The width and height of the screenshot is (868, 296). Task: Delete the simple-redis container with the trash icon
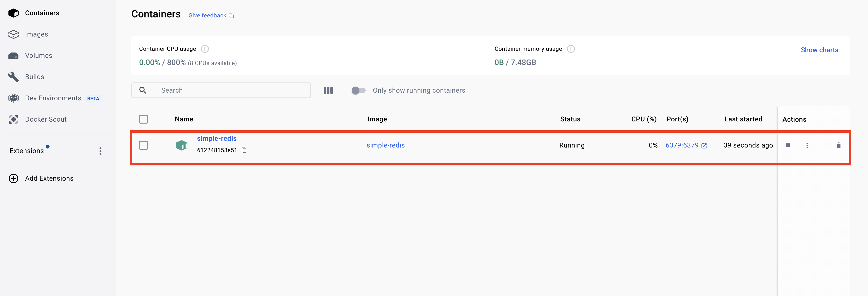point(838,146)
